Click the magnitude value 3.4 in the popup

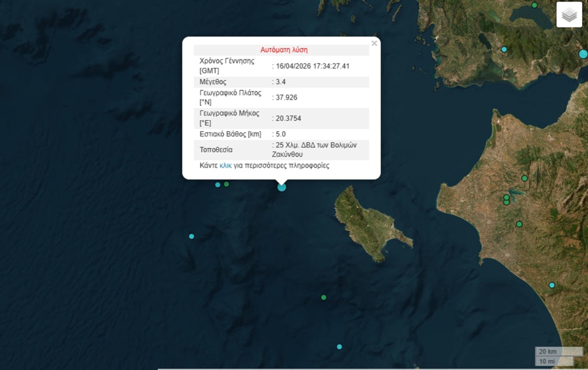281,82
